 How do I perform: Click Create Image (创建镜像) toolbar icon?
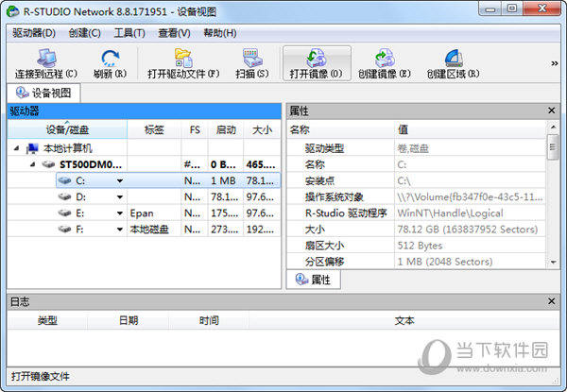point(384,58)
